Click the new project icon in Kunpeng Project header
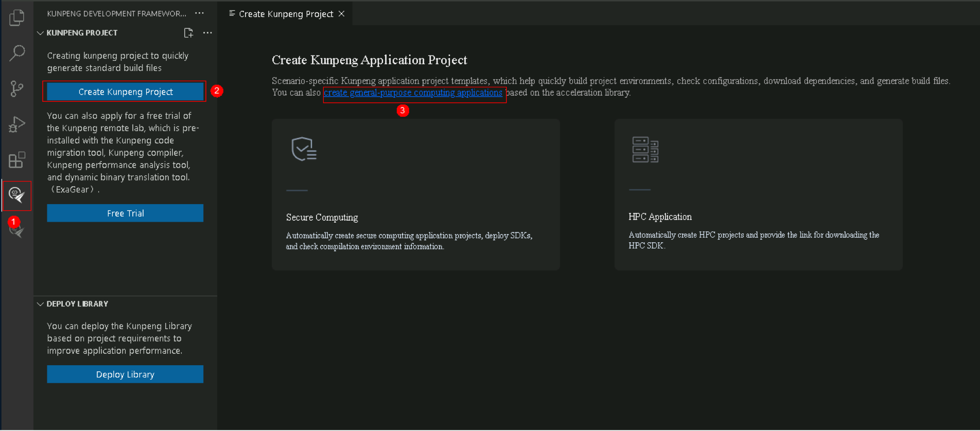This screenshot has height=431, width=980. tap(188, 33)
